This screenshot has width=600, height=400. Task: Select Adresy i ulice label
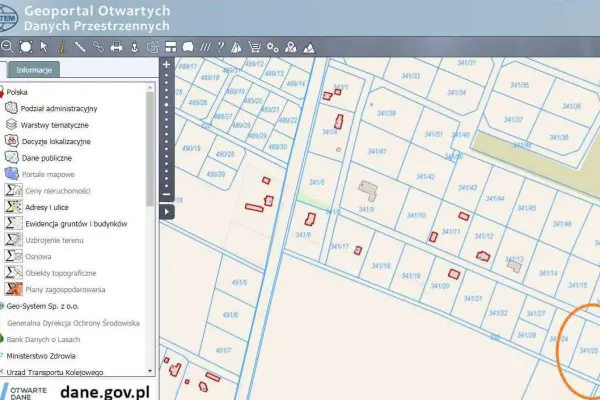[x=47, y=207]
